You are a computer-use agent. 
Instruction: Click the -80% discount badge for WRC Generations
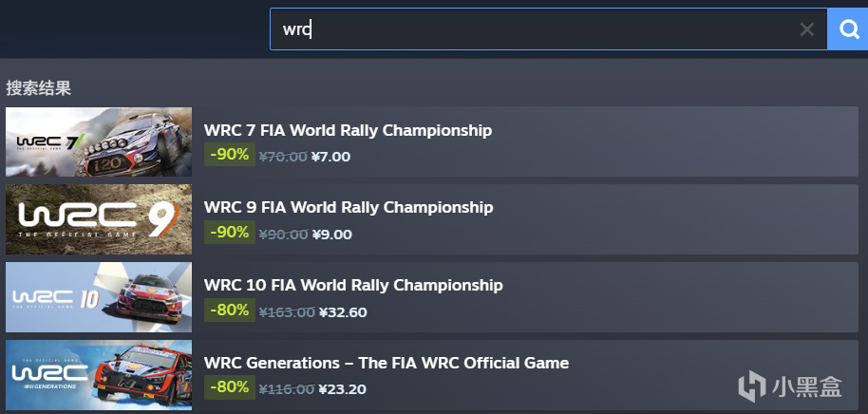[230, 387]
